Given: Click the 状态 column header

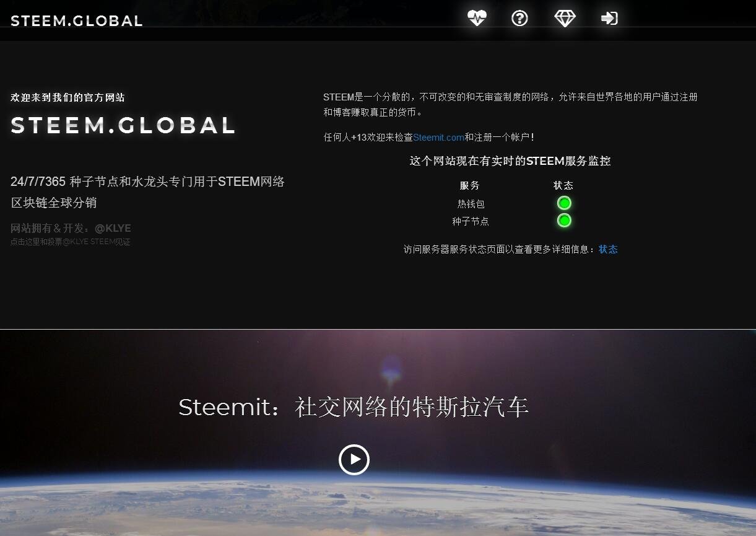Looking at the screenshot, I should coord(563,185).
